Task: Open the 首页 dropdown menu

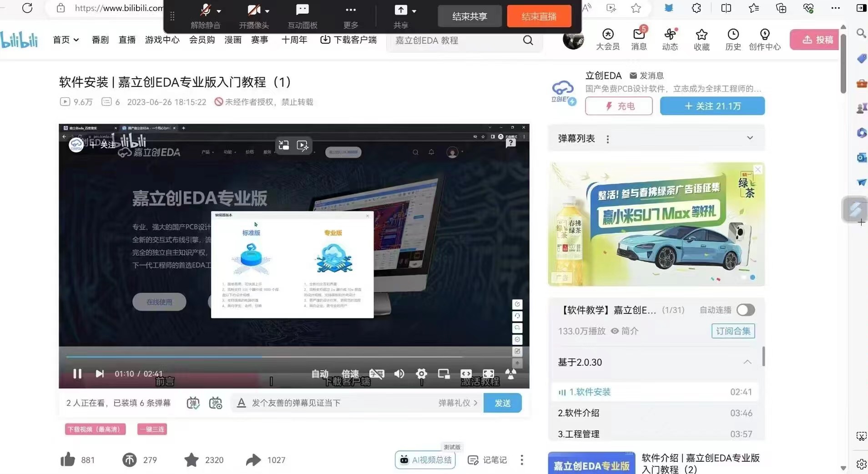Action: point(66,40)
